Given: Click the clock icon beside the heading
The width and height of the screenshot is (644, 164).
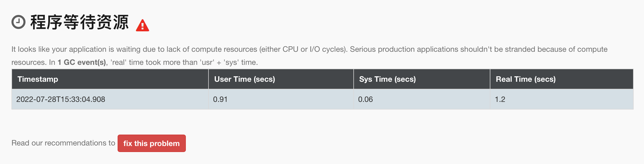Looking at the screenshot, I should tap(19, 22).
